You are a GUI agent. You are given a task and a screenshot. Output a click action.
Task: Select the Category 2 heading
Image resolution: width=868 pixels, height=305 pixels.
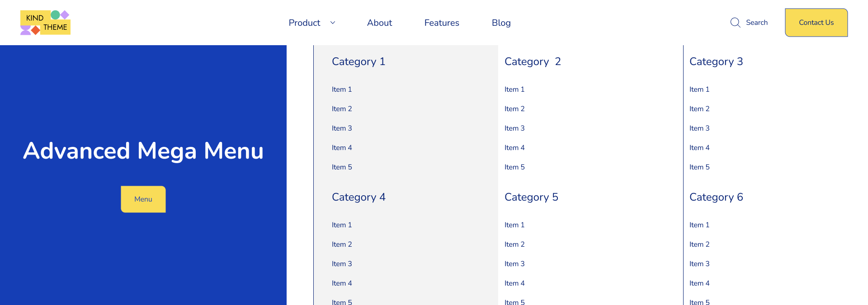click(x=533, y=62)
